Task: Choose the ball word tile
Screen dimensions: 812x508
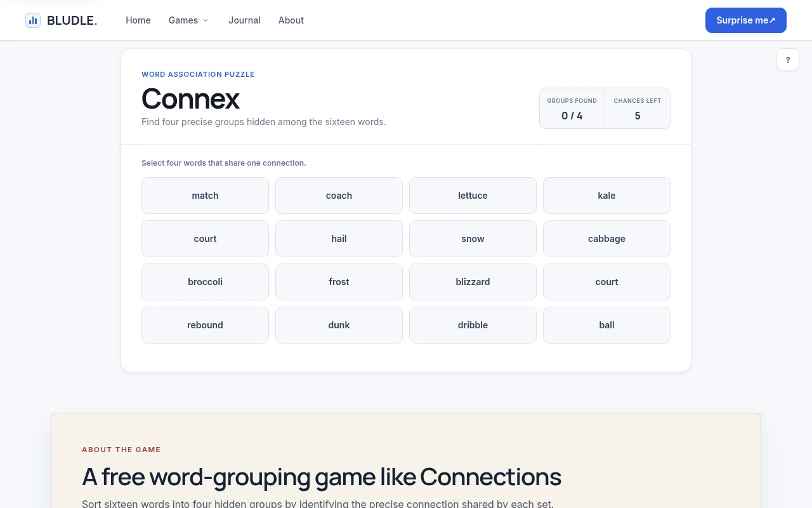Action: pos(606,325)
